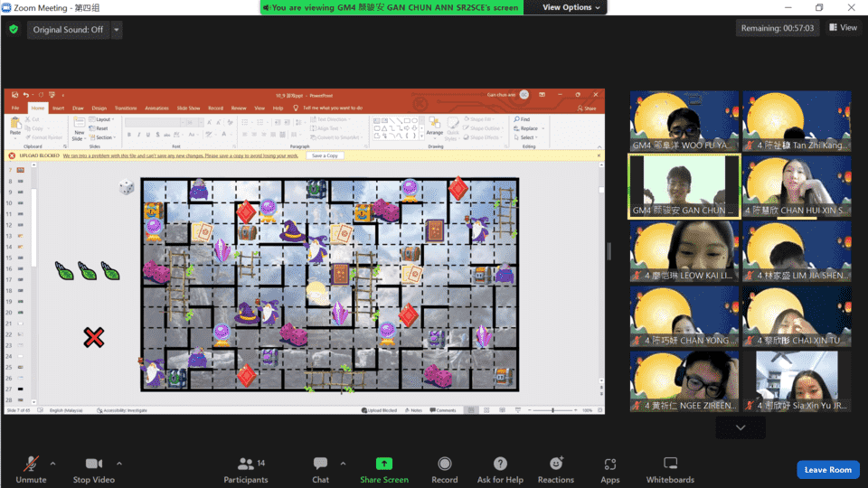Expand chat options arrow beside Chat
The height and width of the screenshot is (488, 868).
343,464
